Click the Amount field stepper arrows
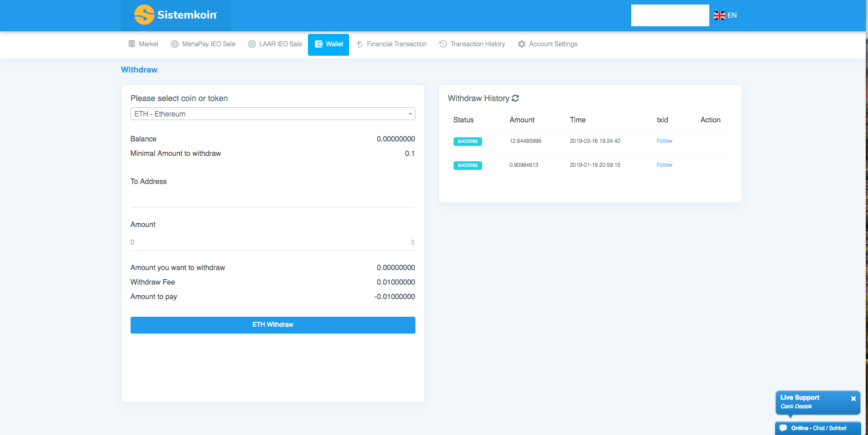 point(412,242)
